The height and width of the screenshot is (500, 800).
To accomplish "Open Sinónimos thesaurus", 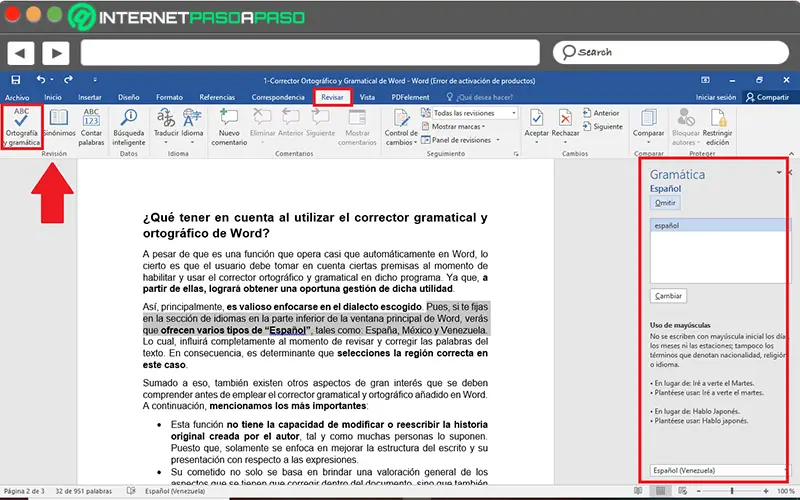I will [59, 123].
